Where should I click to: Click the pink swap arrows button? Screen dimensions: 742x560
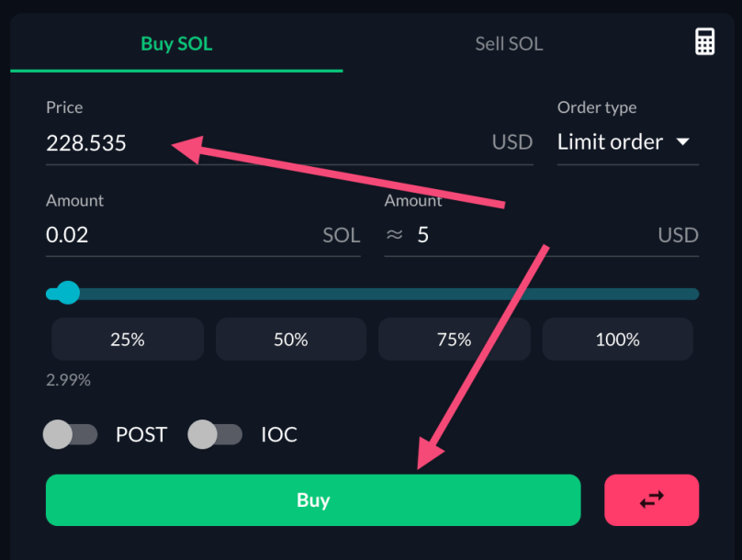coord(651,500)
